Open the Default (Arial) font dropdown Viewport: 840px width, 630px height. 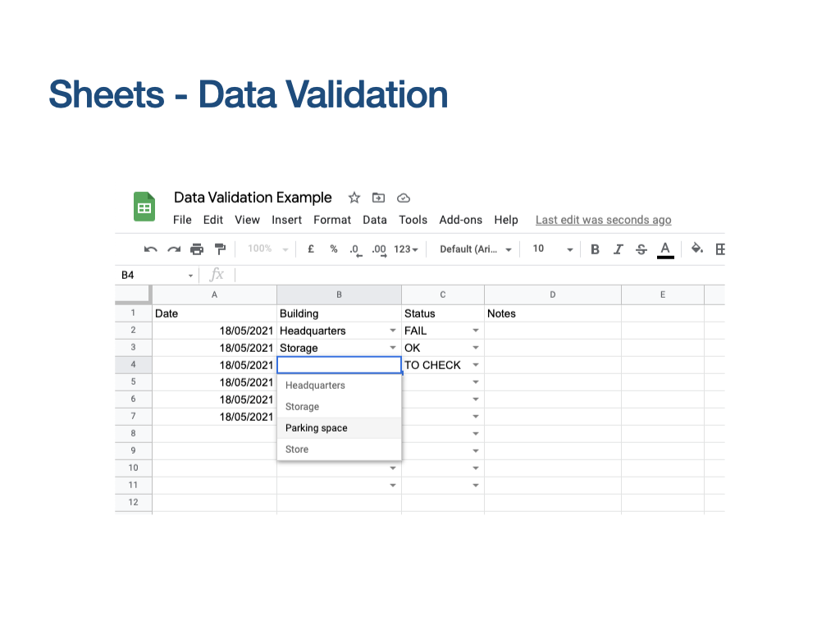[476, 249]
